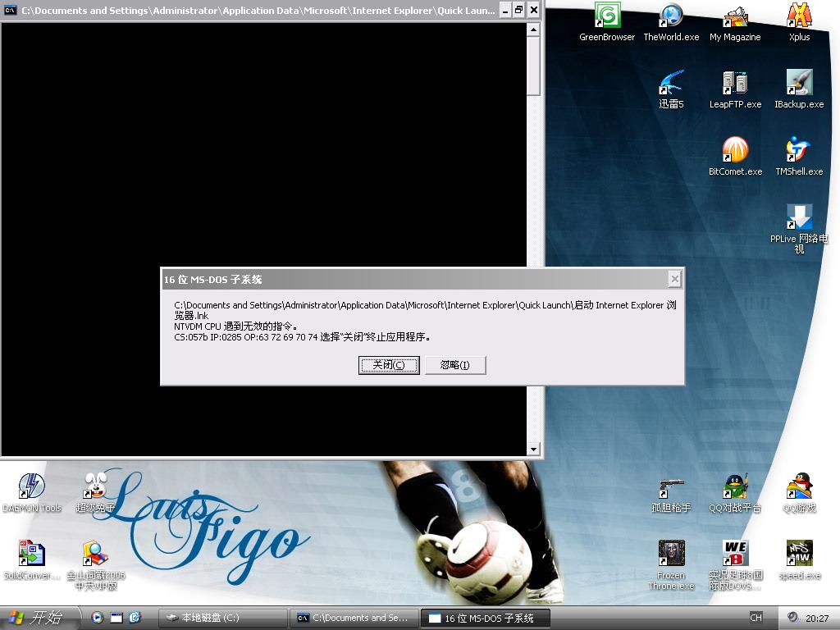The image size is (840, 630).
Task: Click the 忽略(I) button in dialog
Action: click(x=455, y=365)
